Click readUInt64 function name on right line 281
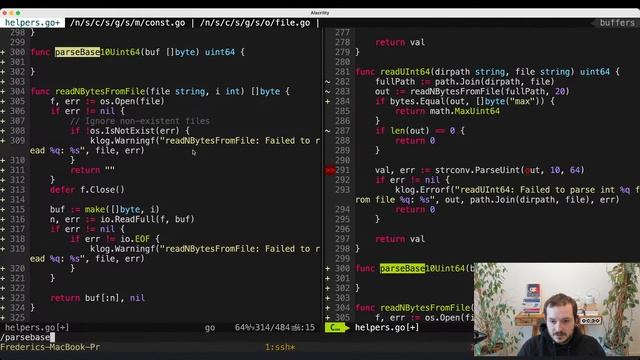The height and width of the screenshot is (360, 640). (x=405, y=72)
